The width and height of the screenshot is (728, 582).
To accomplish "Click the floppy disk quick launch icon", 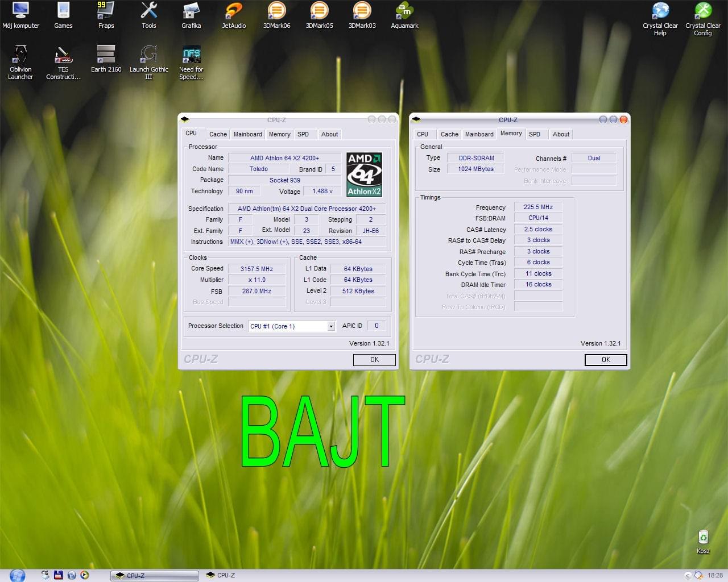I will click(x=58, y=575).
